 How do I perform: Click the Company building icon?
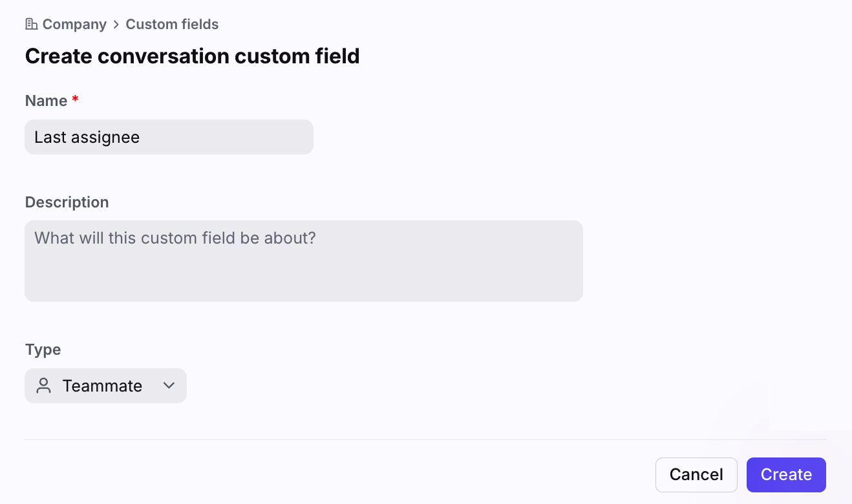click(x=31, y=25)
